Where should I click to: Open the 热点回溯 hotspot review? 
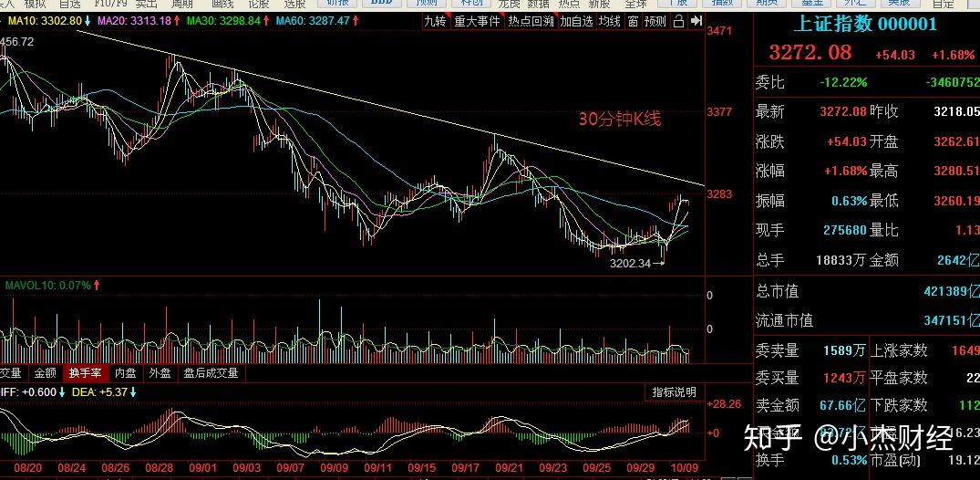tap(531, 21)
